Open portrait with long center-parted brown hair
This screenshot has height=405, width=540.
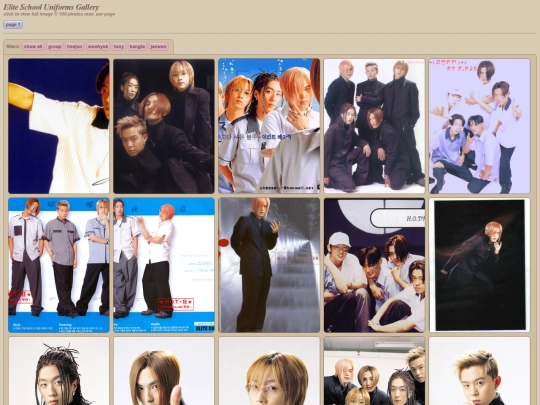[164, 371]
